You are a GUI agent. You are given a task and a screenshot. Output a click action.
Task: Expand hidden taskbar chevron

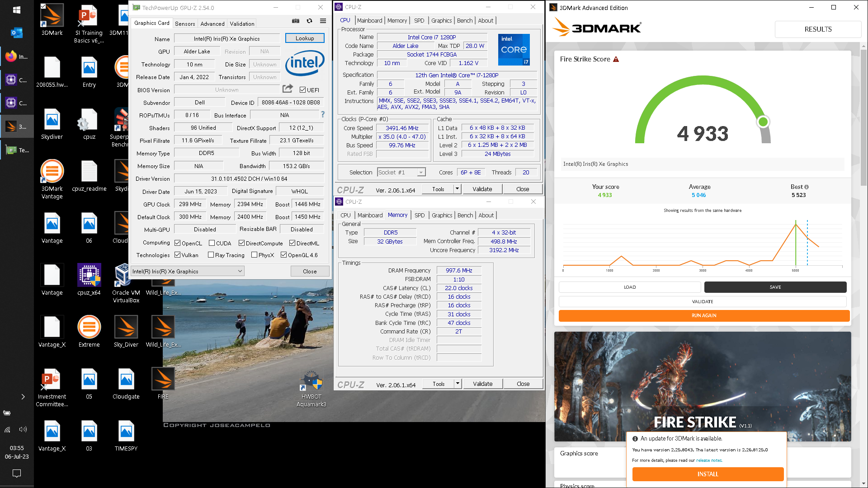coord(23,397)
